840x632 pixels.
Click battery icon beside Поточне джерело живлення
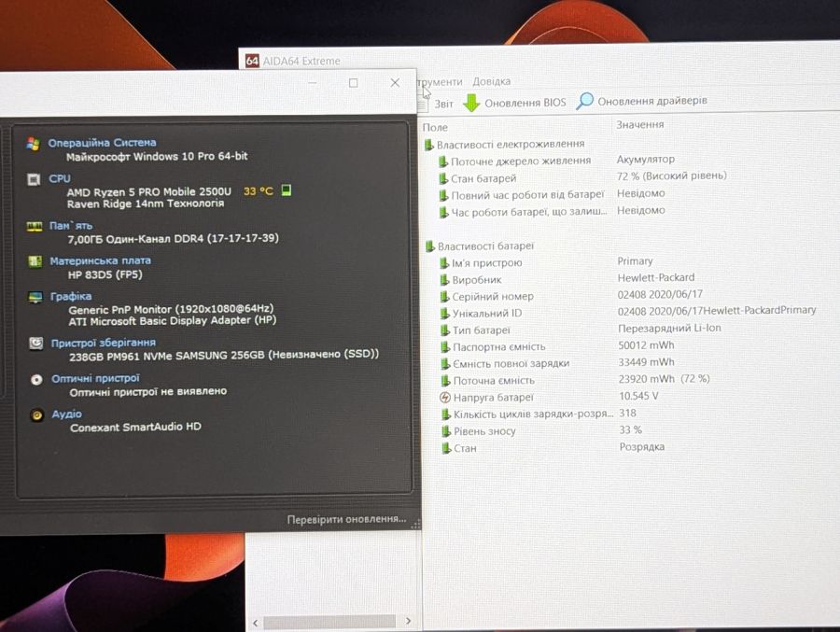442,162
